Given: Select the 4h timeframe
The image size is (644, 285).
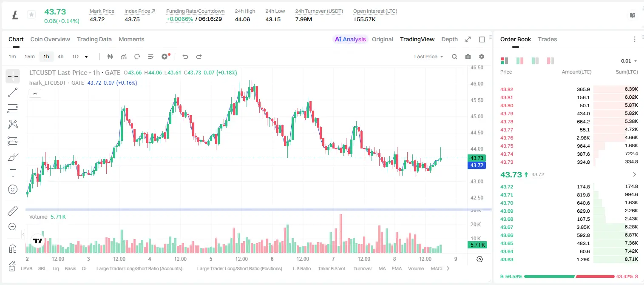Looking at the screenshot, I should [61, 57].
